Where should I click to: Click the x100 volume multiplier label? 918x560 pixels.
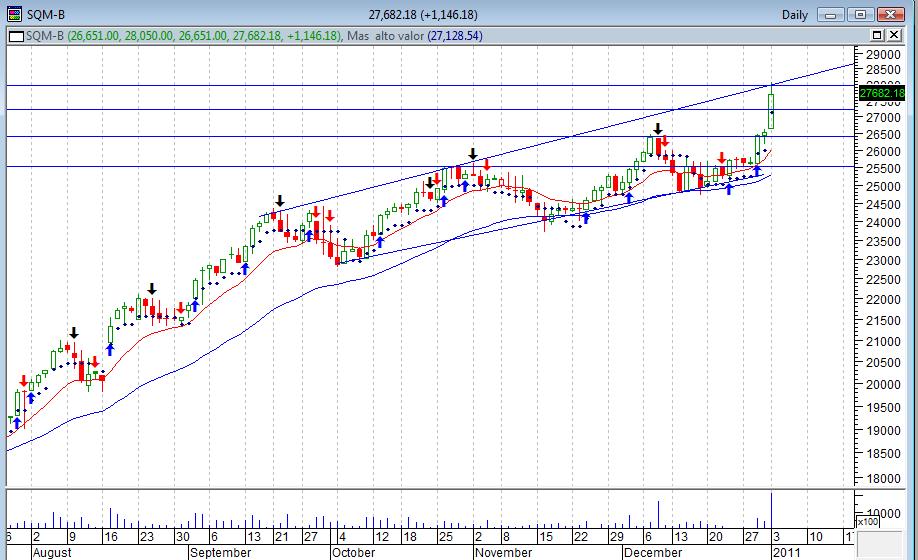pyautogui.click(x=868, y=521)
